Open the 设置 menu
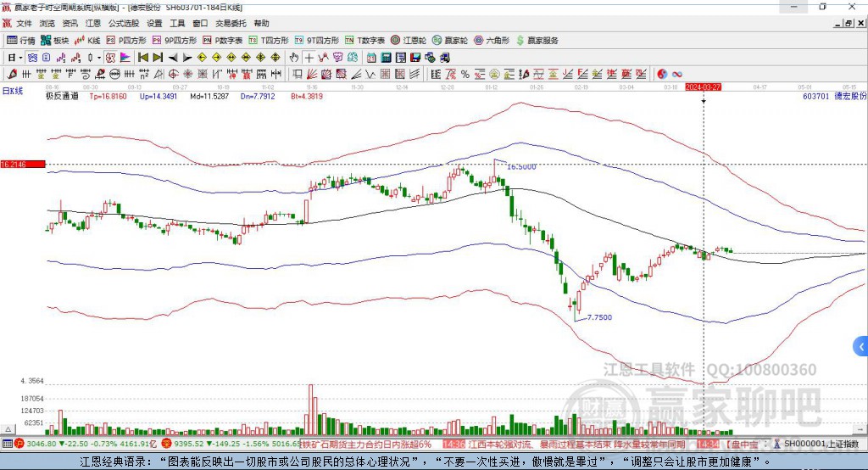Screen dimensions: 868x470 (154, 23)
